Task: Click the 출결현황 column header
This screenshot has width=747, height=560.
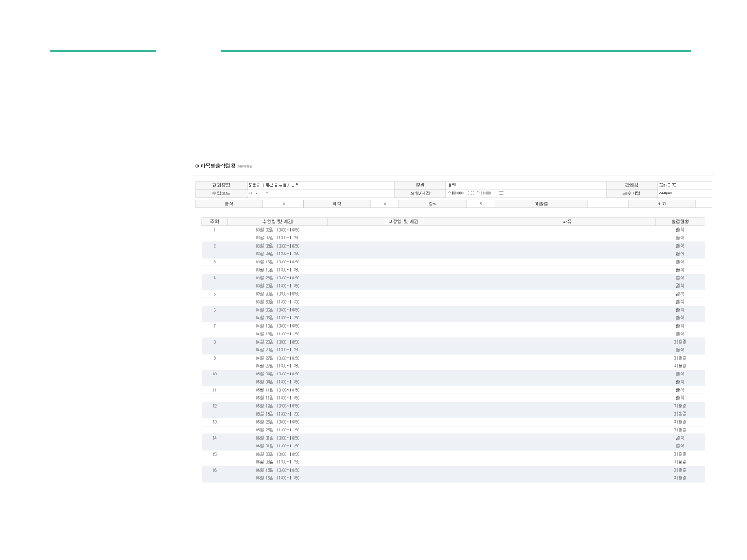Action: [680, 221]
